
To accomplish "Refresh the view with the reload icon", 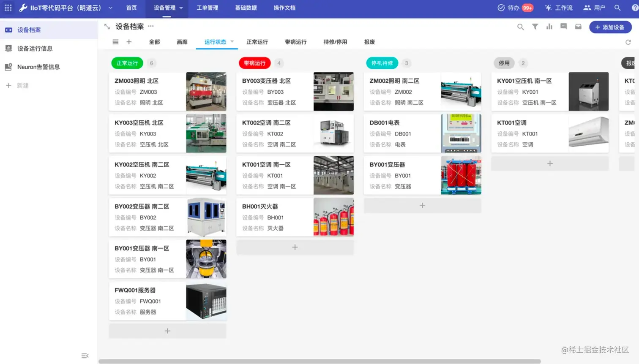I will (x=628, y=42).
